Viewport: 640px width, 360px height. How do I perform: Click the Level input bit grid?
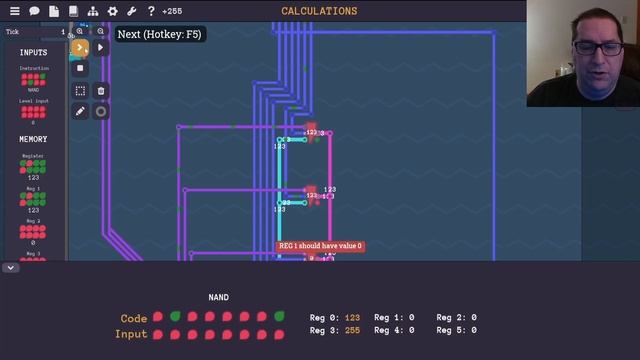(33, 112)
